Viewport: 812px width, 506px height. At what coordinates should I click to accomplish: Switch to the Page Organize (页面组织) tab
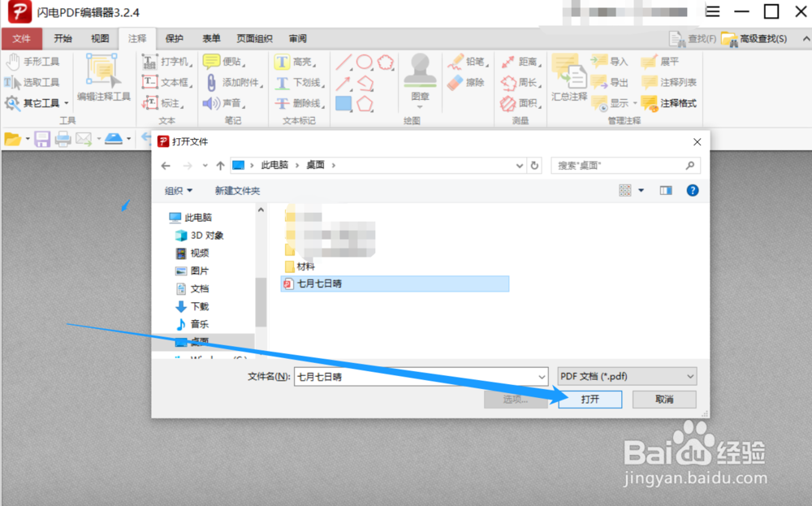pos(255,39)
